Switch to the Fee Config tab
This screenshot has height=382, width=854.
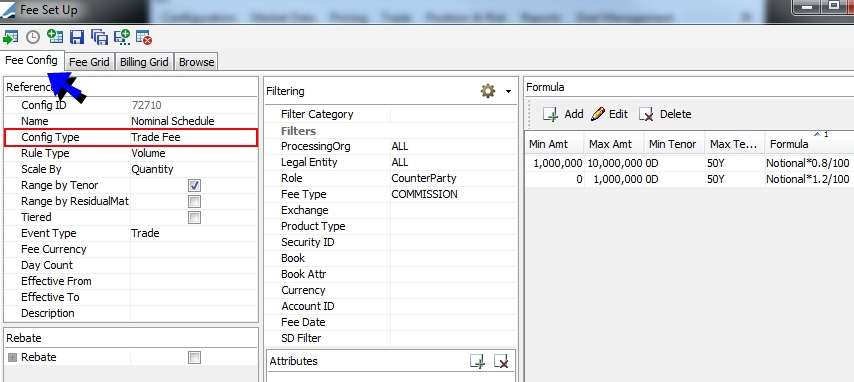click(x=32, y=60)
